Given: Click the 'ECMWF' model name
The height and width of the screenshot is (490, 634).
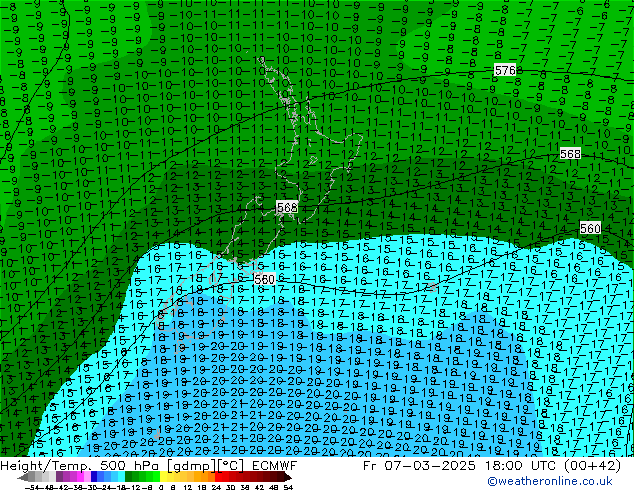Looking at the screenshot, I should click(275, 465).
